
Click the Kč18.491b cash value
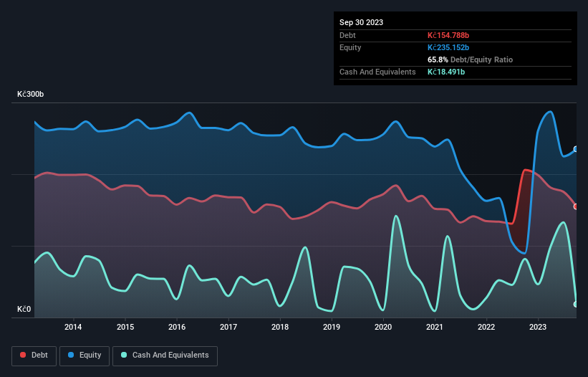446,72
